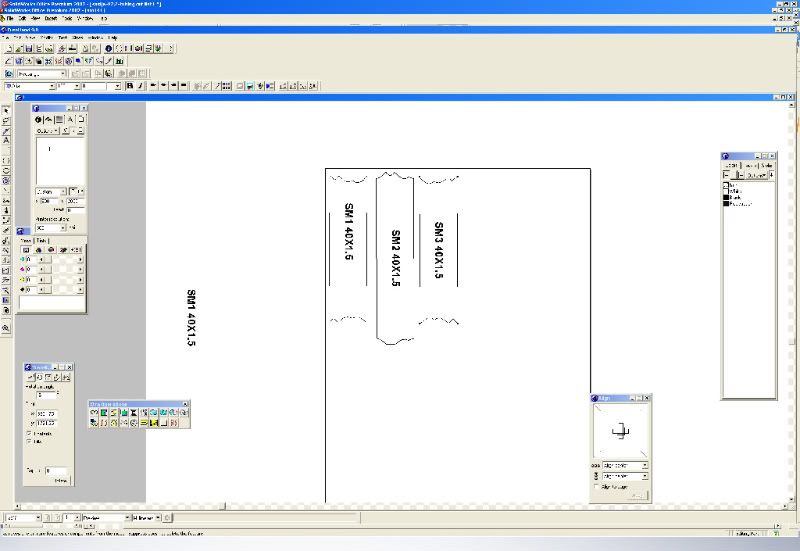Select the Zoom magnifier tool in toolbox
The image size is (800, 551).
(6, 328)
